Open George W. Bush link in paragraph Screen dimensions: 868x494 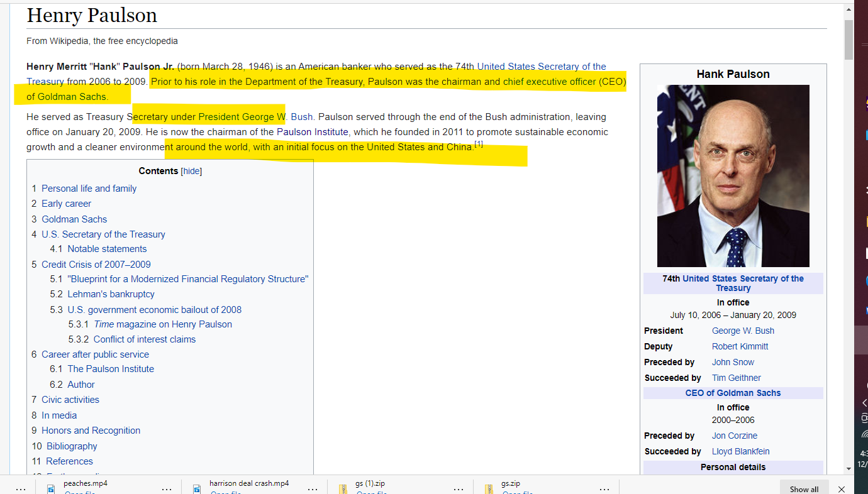click(279, 117)
